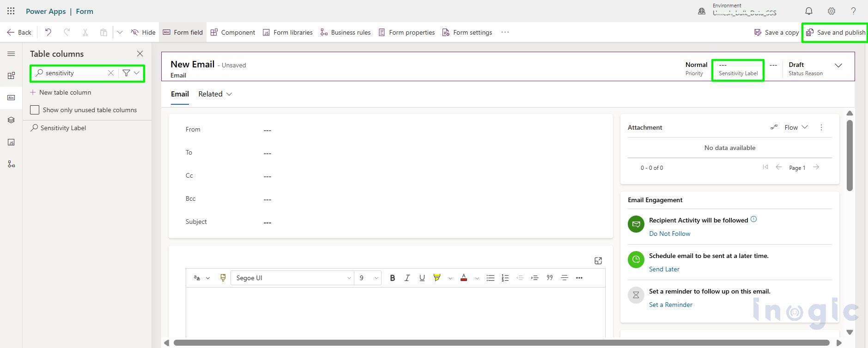Image resolution: width=868 pixels, height=348 pixels.
Task: Show overflow commands ellipsis in command bar
Action: click(x=505, y=32)
